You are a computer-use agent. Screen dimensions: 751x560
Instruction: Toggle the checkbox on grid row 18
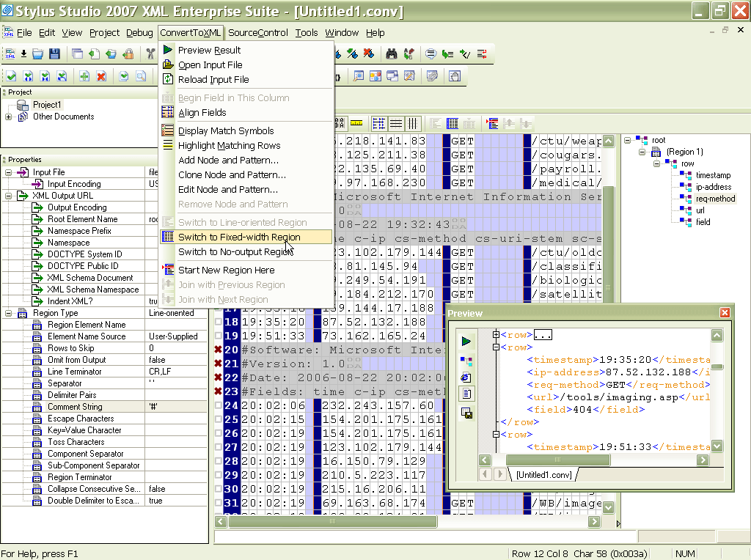(219, 322)
